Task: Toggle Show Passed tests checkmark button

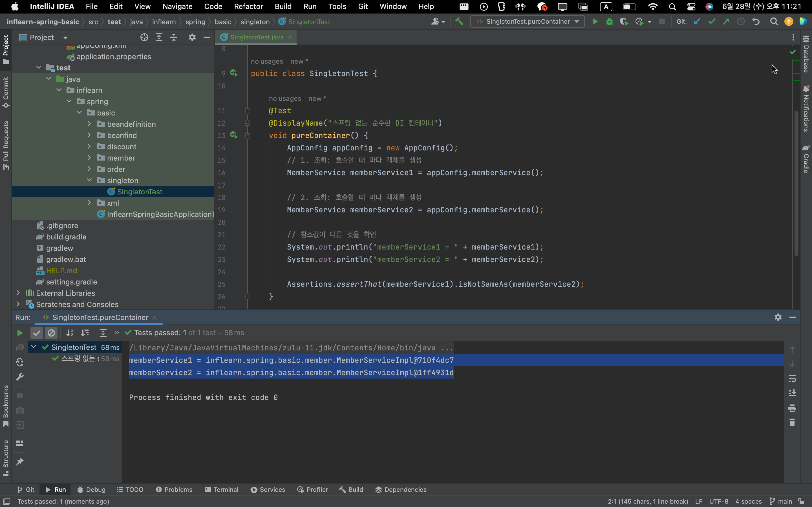Action: point(37,333)
